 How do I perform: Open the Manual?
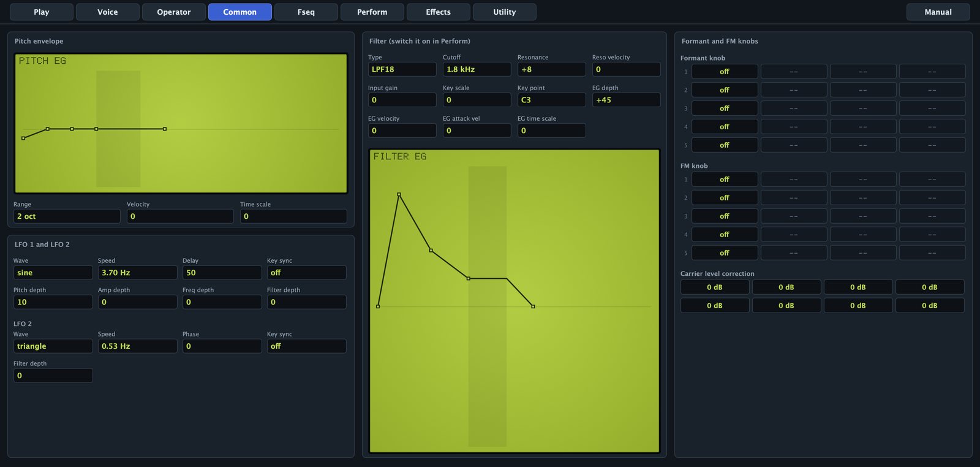tap(938, 12)
